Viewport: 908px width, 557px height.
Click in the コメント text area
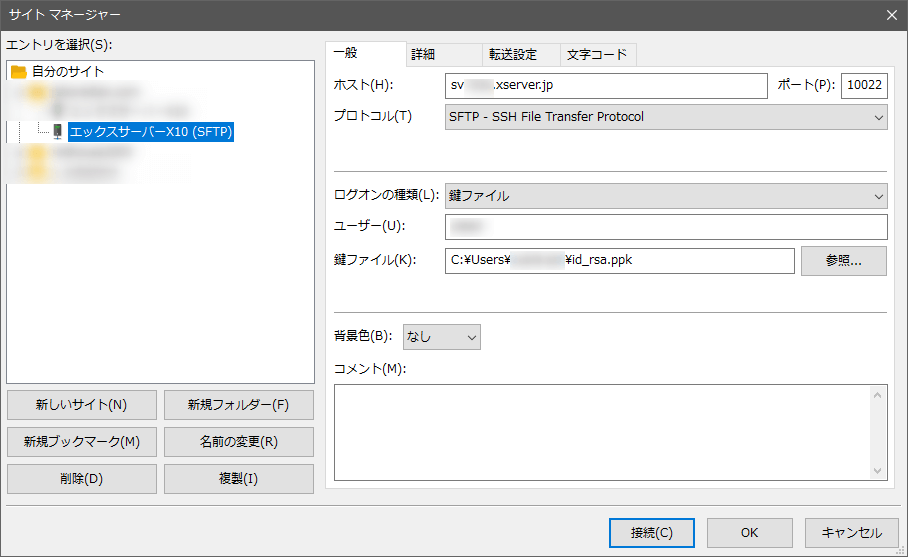[x=600, y=432]
